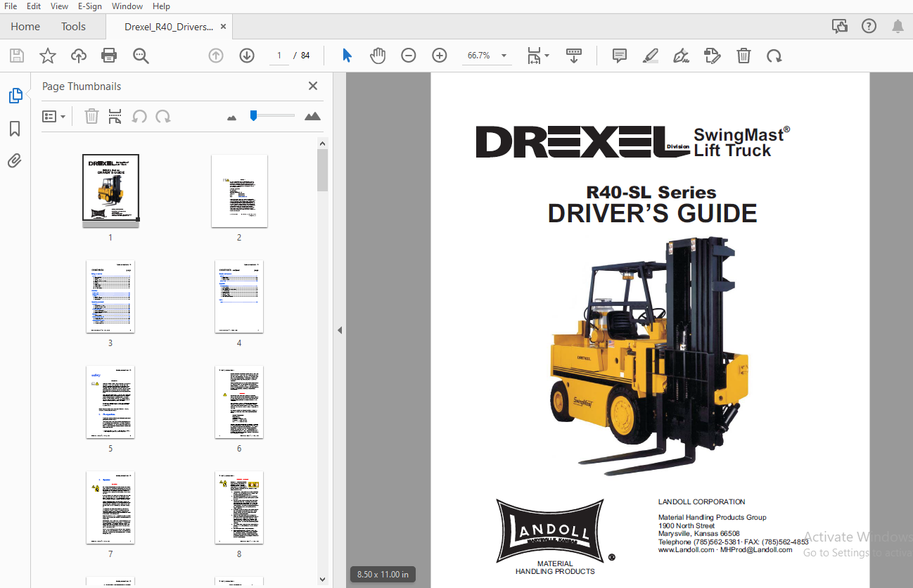913x588 pixels.
Task: Select page 8 thumbnail
Action: 239,507
